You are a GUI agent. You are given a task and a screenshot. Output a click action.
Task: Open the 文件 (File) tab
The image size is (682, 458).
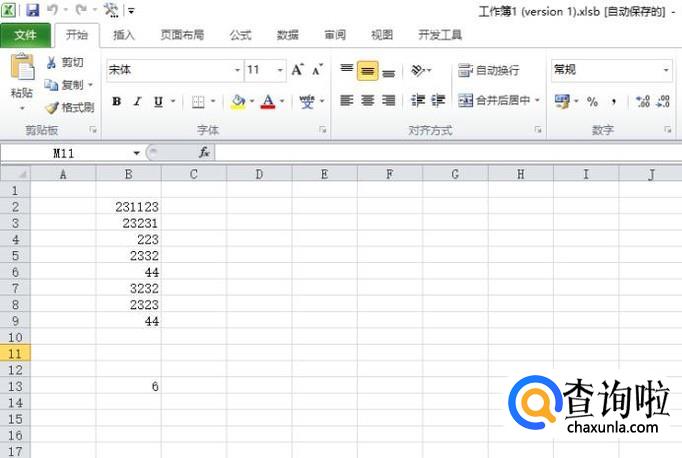25,35
